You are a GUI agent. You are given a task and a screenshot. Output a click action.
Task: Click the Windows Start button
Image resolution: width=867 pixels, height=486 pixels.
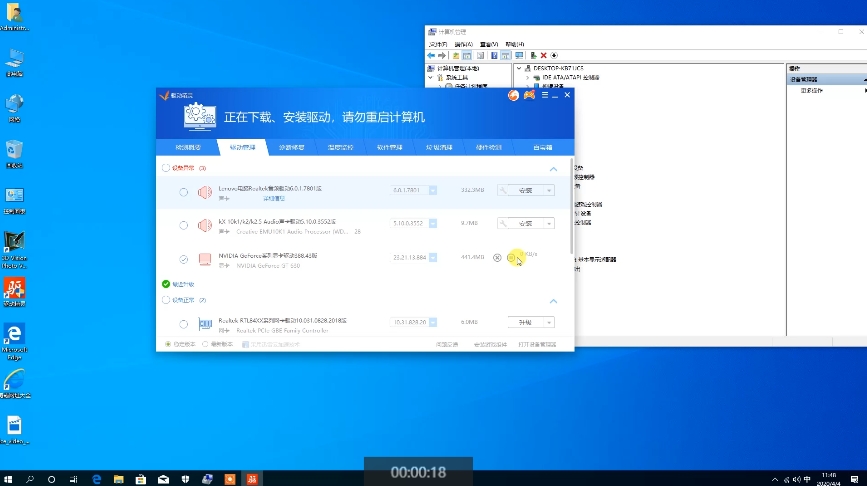tap(8, 479)
